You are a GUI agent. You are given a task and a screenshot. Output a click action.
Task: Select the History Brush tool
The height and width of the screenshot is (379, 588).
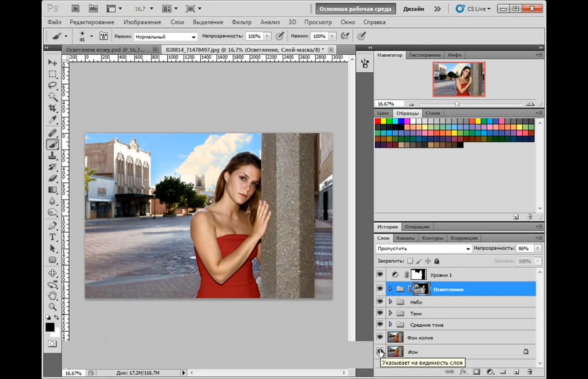(52, 167)
